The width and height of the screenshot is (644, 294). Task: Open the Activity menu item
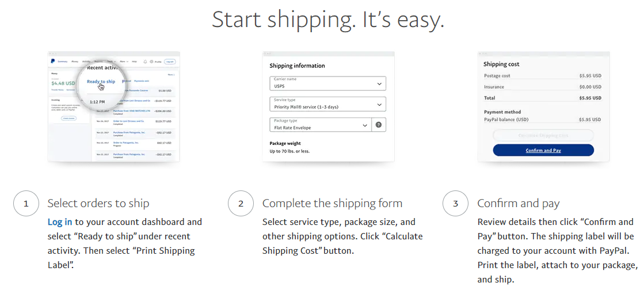pos(86,62)
